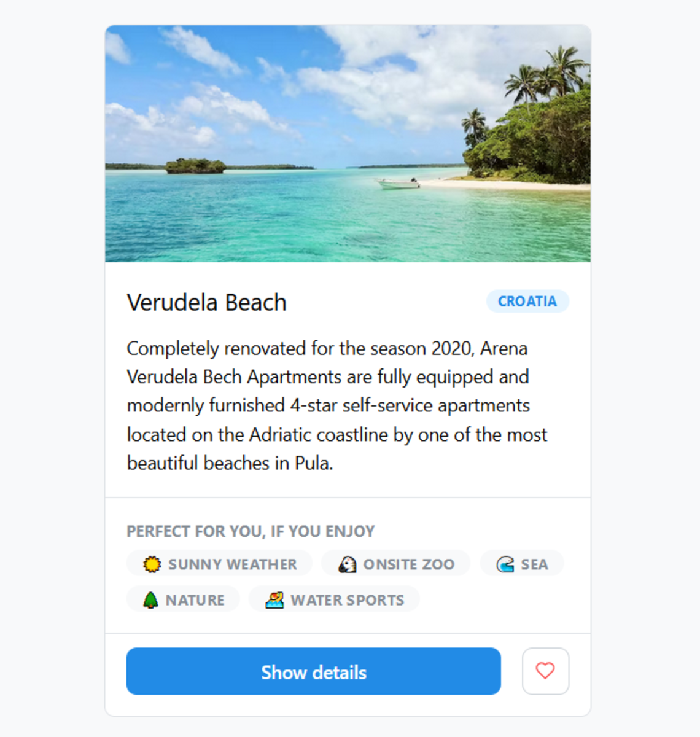Enable the Sunny Weather preference tag
The width and height of the screenshot is (700, 737).
tap(219, 564)
